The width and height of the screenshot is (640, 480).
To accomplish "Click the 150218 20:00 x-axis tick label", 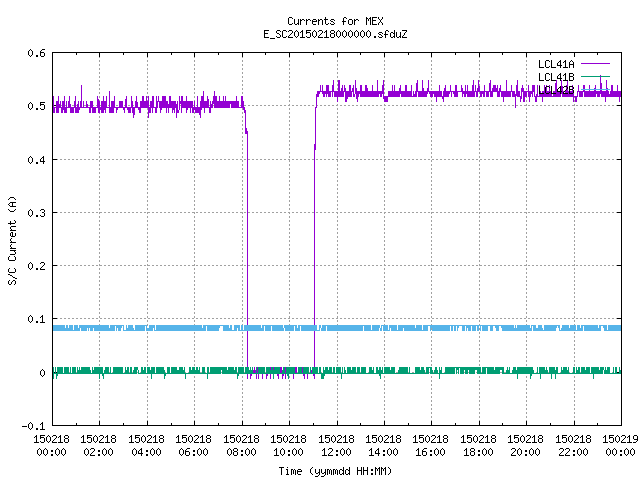I will (525, 445).
